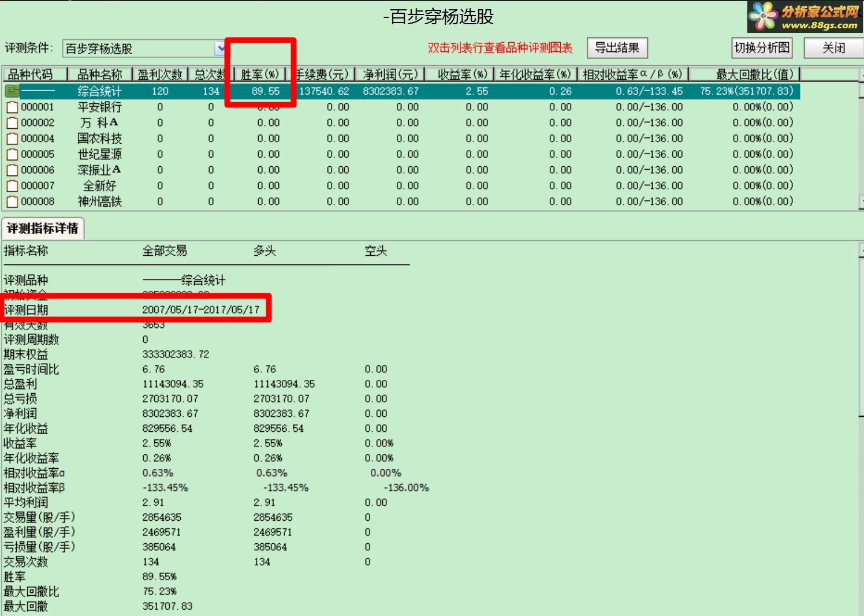Sort by 品种代码 column header
Viewport: 864px width, 616px height.
click(35, 74)
